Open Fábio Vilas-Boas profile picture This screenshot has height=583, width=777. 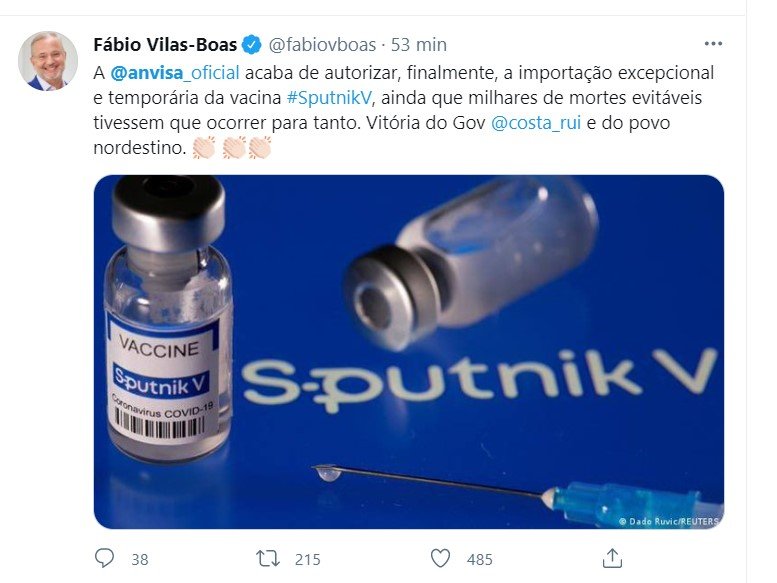click(x=48, y=61)
